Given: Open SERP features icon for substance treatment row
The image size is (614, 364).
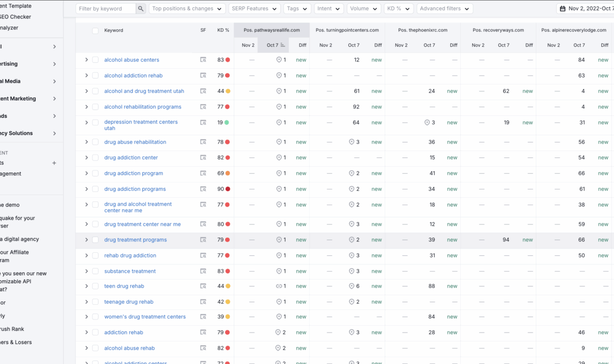Looking at the screenshot, I should [x=203, y=271].
